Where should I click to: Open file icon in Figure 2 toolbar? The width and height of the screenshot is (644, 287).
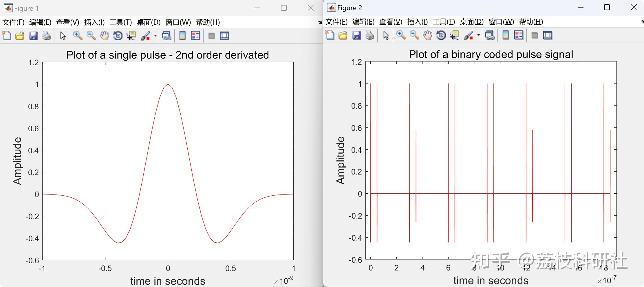[x=343, y=35]
